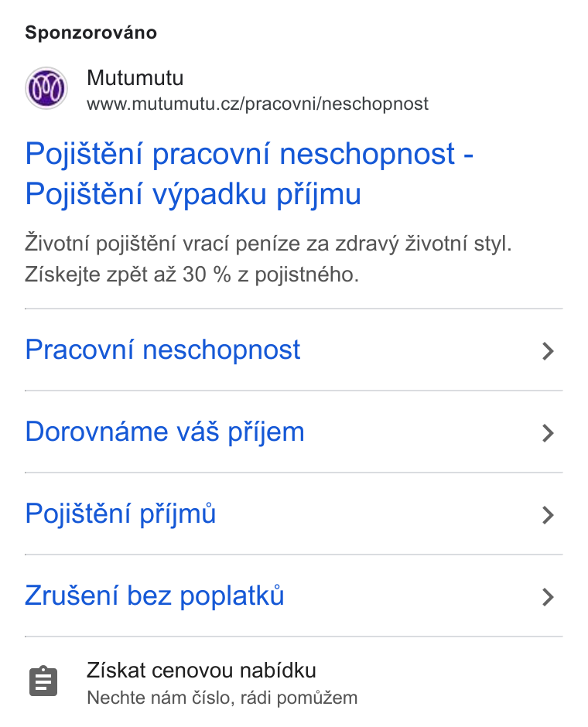Expand the Dorovnáme váš příjem chevron arrow
The height and width of the screenshot is (727, 588).
point(548,434)
